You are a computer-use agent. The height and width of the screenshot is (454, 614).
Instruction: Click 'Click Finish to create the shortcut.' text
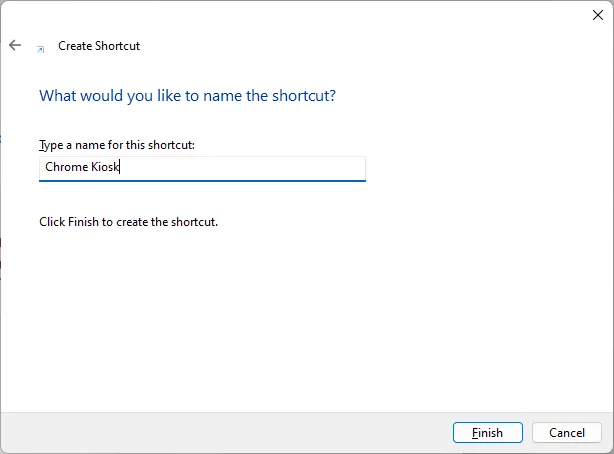tap(128, 222)
